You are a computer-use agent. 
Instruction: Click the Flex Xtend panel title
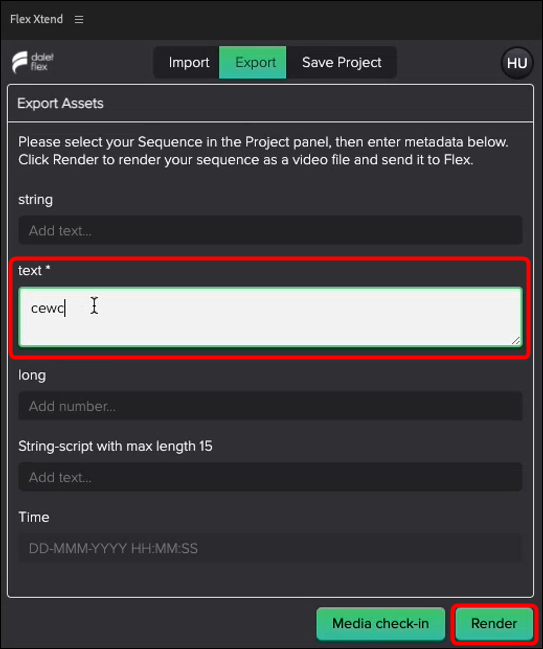coord(36,19)
